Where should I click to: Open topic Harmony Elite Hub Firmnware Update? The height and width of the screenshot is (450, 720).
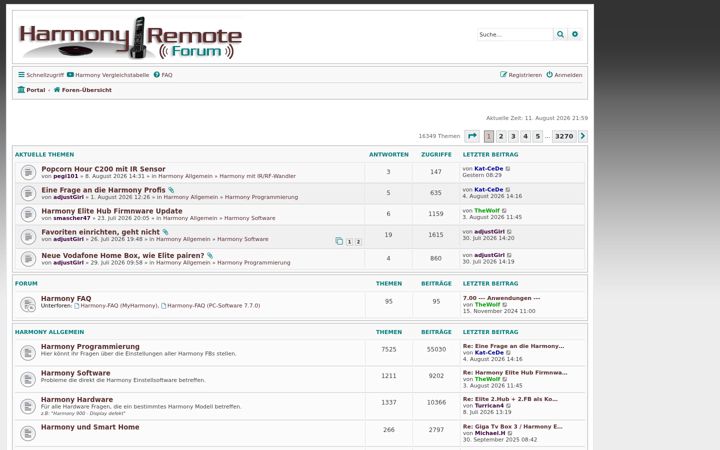click(112, 211)
